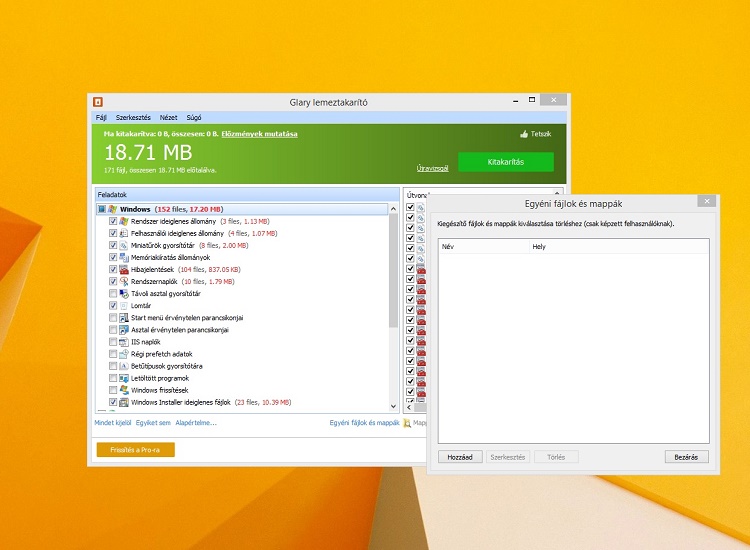Click the Tetszik thumbs-up icon
Screen dimensions: 750x550
pyautogui.click(x=524, y=134)
